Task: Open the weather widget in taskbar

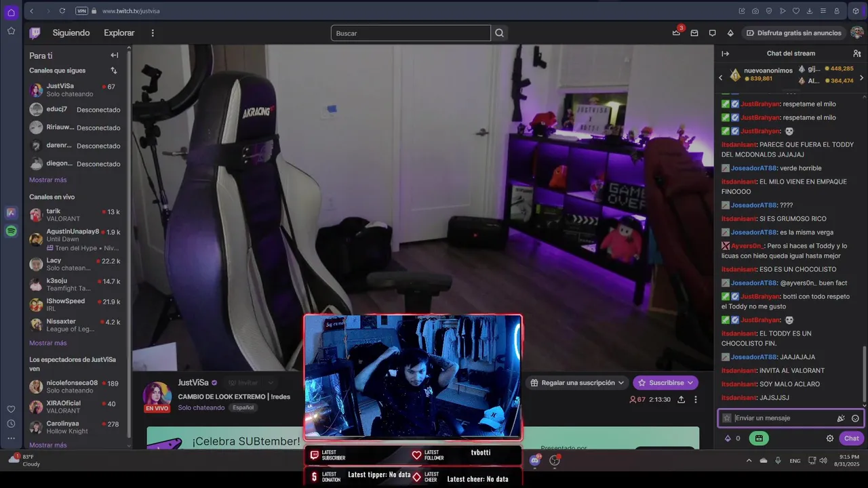Action: 26,460
